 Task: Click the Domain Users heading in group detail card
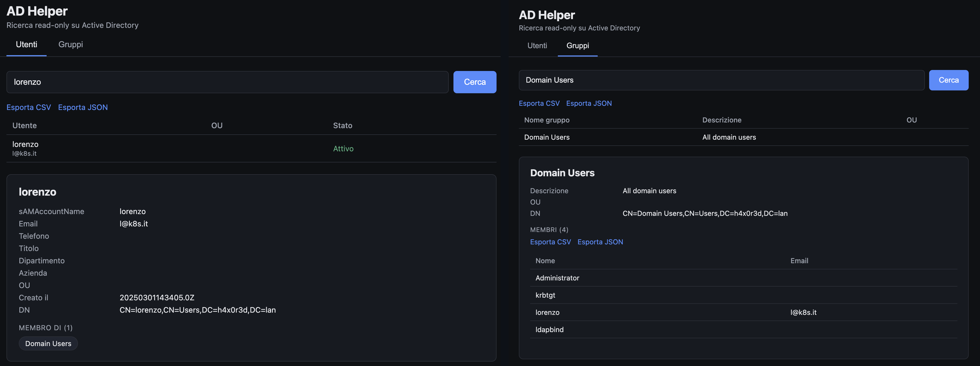(562, 173)
